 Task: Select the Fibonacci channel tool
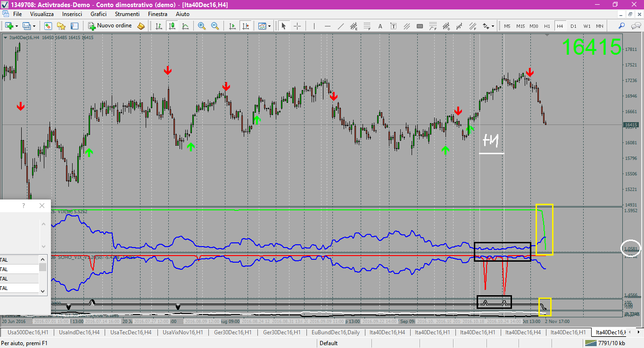pyautogui.click(x=472, y=26)
